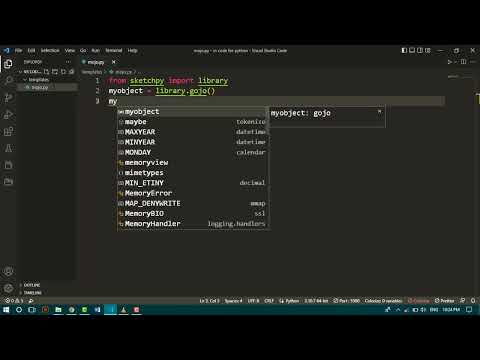Image resolution: width=480 pixels, height=360 pixels.
Task: Click the Explorer more actions ellipsis
Action: (68, 62)
